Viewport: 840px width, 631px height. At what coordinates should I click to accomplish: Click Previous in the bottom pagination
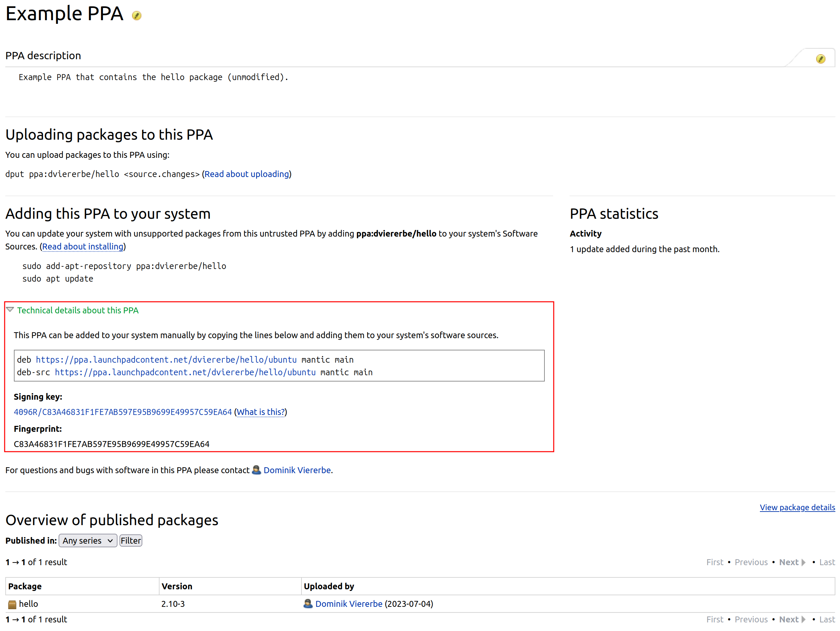click(751, 620)
